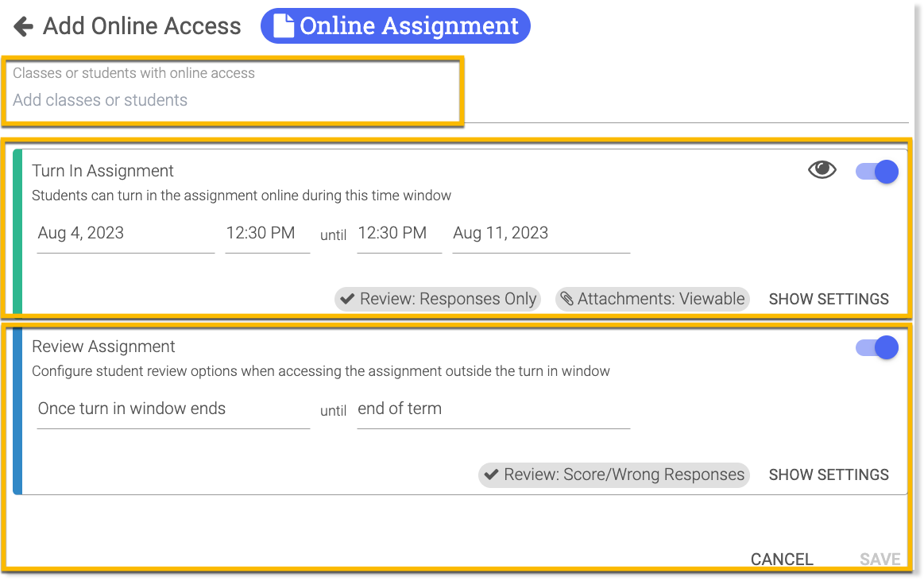Screen dimensions: 924x581
Task: Click the Review: Responses Only chip
Action: click(438, 299)
